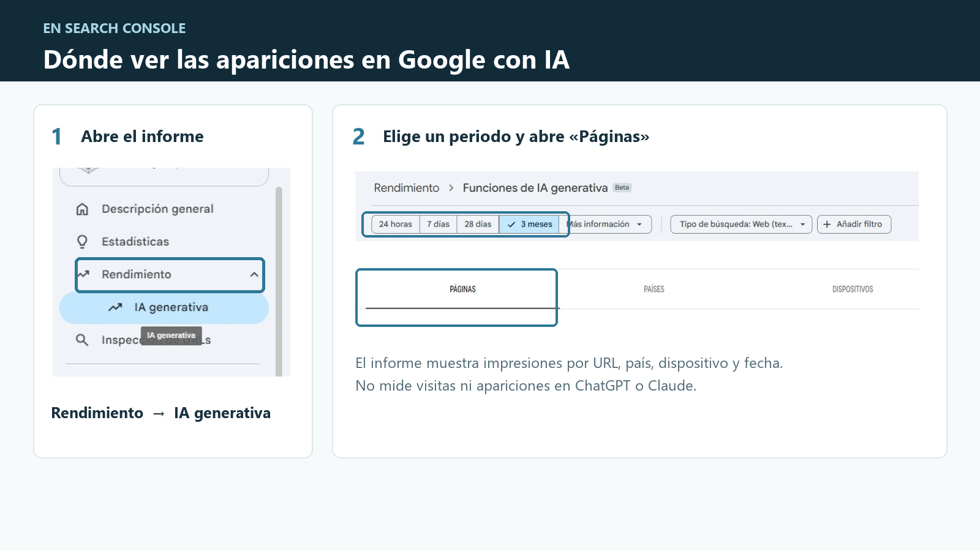Switch to the DISPOSITIVOS tab
The width and height of the screenshot is (980, 551).
pyautogui.click(x=853, y=289)
